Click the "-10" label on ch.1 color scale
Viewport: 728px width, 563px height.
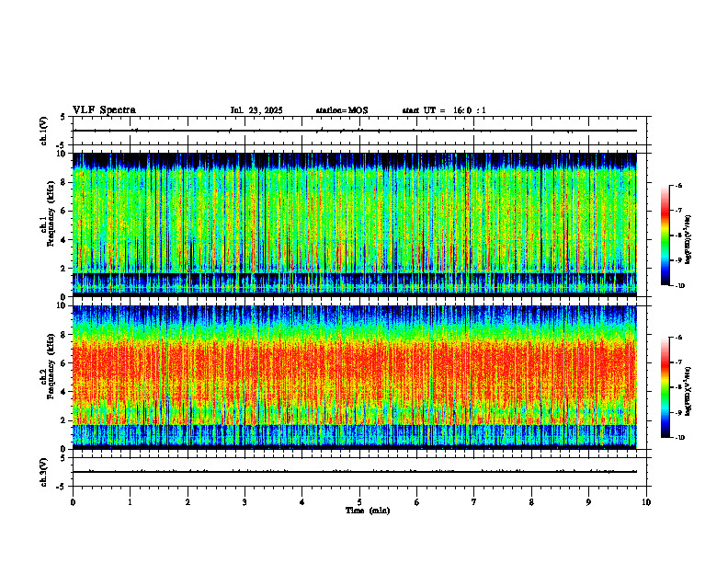pos(680,286)
